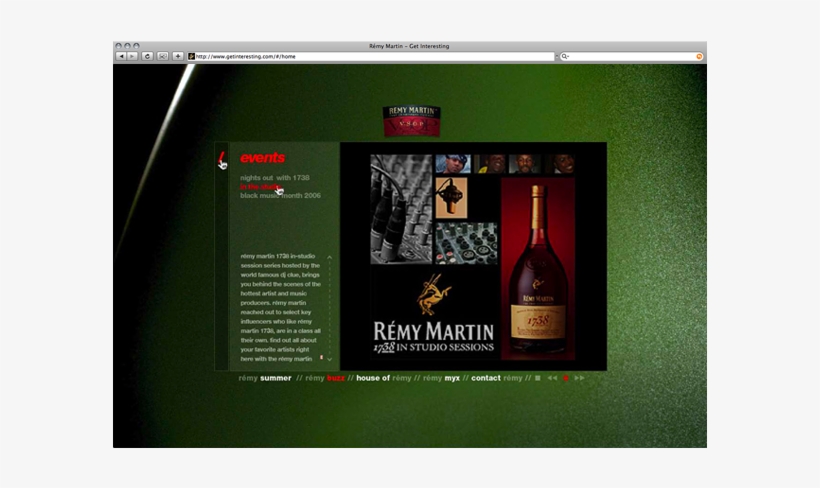Stop music with the square stop button
The width and height of the screenshot is (820, 488).
pos(537,378)
